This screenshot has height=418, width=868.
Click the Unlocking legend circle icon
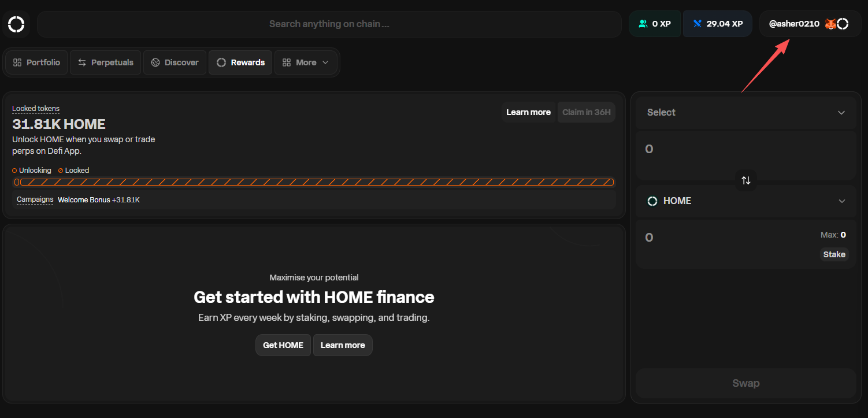pos(14,171)
